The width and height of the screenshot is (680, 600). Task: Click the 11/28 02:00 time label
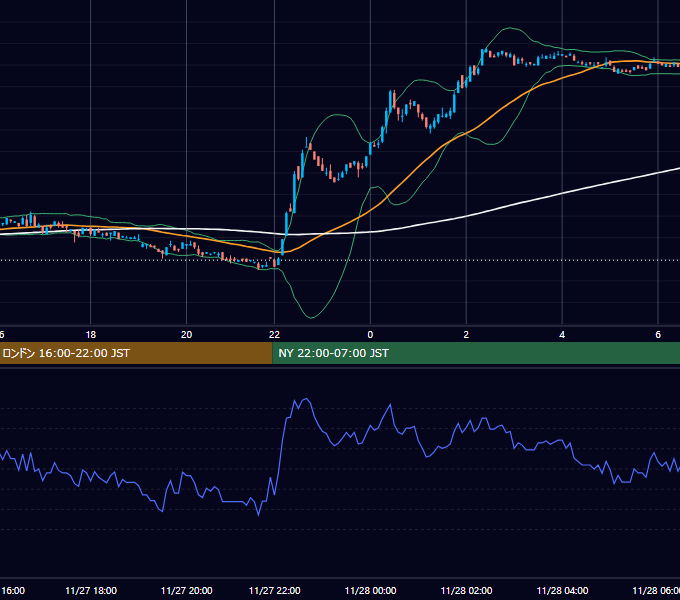click(466, 591)
